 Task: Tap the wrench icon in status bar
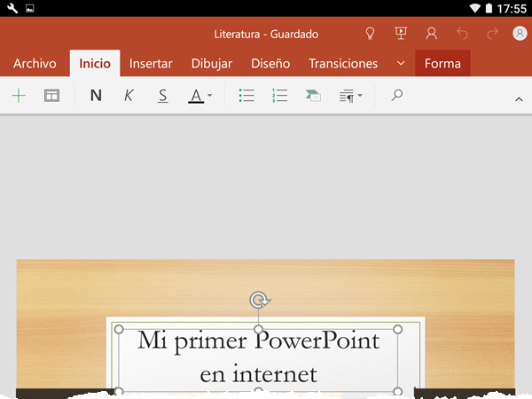point(12,8)
